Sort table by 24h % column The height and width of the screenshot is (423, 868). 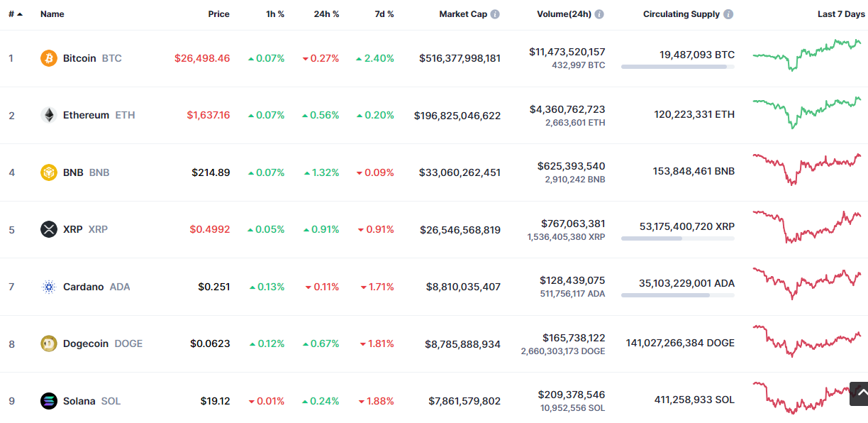click(326, 14)
